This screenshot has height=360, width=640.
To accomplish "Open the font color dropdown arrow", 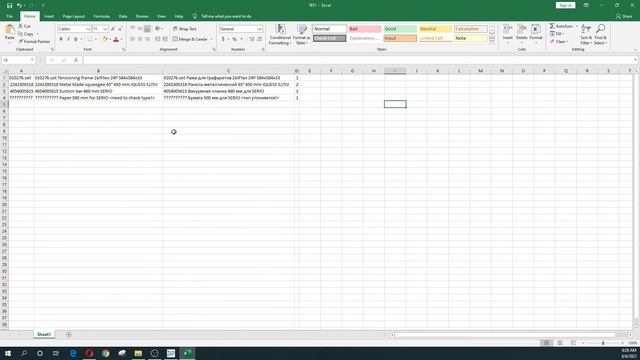I will tap(121, 39).
